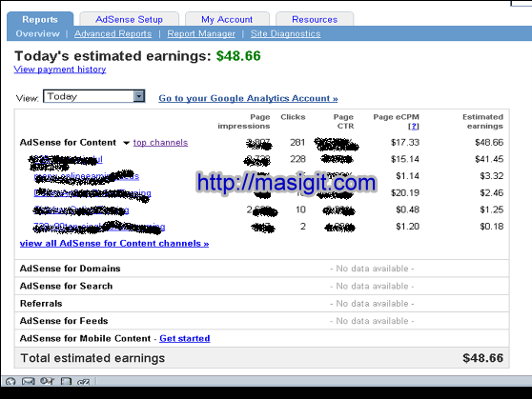Open Advanced Reports sub-menu link
This screenshot has height=399, width=532.
pyautogui.click(x=113, y=33)
